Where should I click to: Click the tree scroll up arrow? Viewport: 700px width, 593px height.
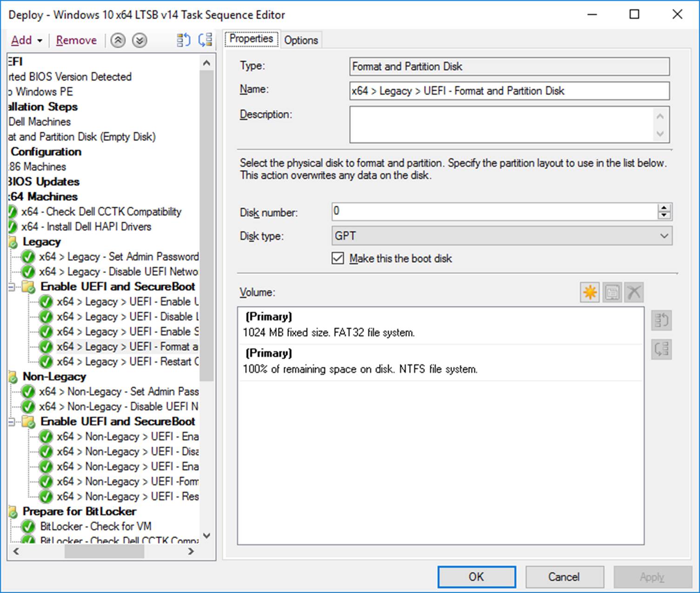pyautogui.click(x=207, y=62)
